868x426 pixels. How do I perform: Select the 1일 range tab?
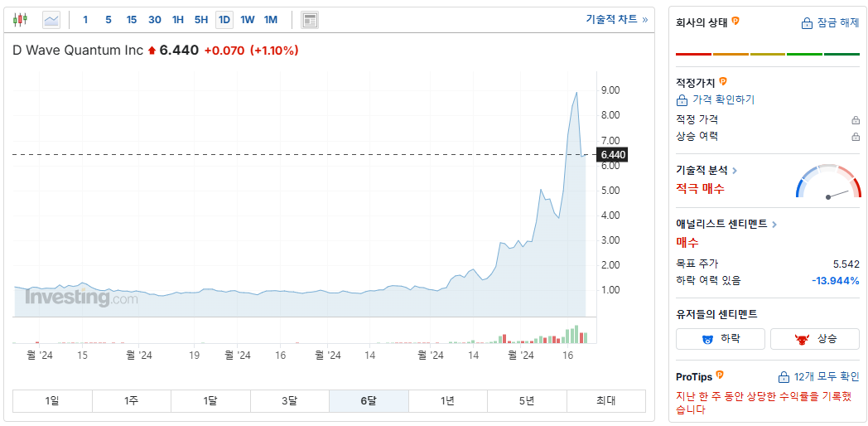[x=52, y=401]
